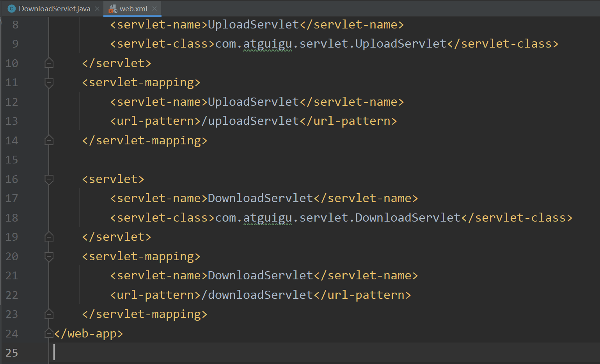This screenshot has height=364, width=600.
Task: Click the opening servlet tag on line 16
Action: [113, 179]
